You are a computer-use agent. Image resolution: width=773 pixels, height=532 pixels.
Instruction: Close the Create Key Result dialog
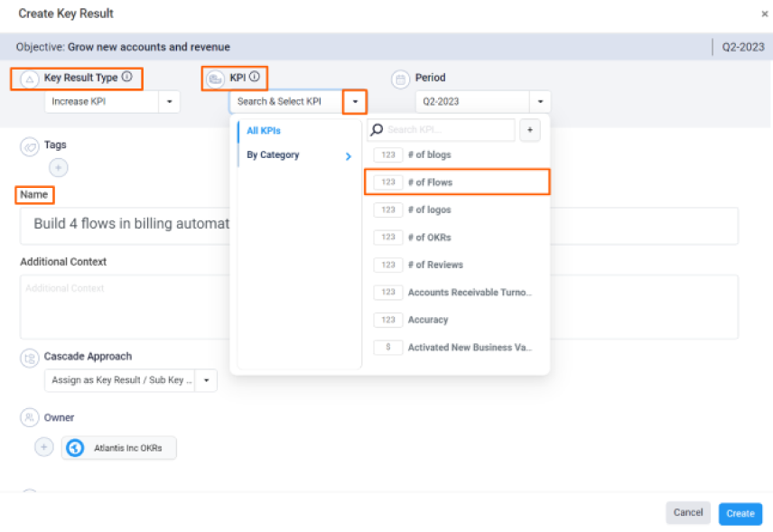pos(764,14)
